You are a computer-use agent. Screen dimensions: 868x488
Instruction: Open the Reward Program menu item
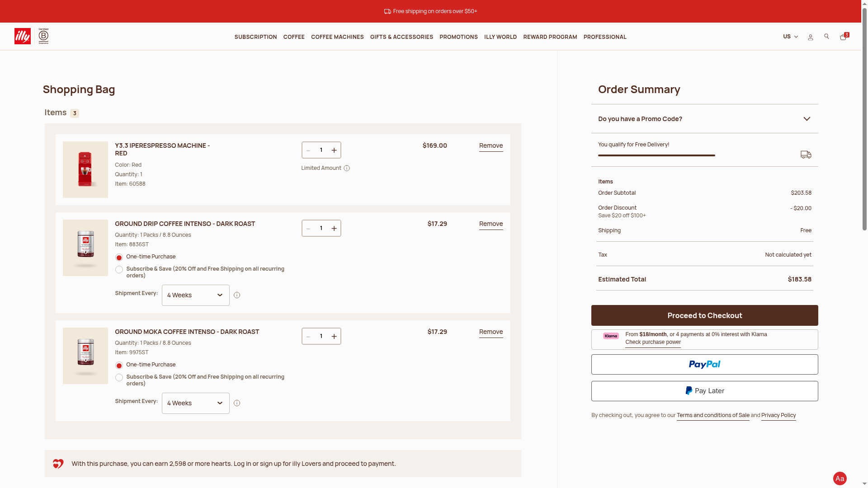pos(550,37)
